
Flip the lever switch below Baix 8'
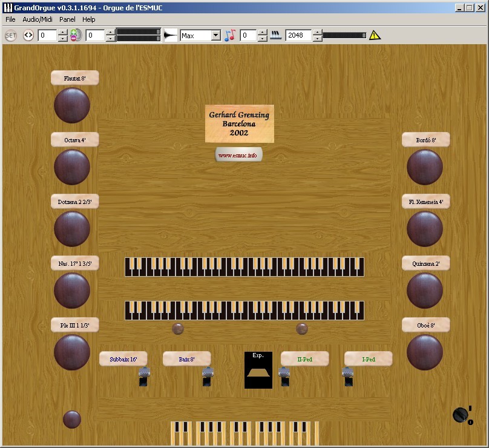tap(208, 377)
